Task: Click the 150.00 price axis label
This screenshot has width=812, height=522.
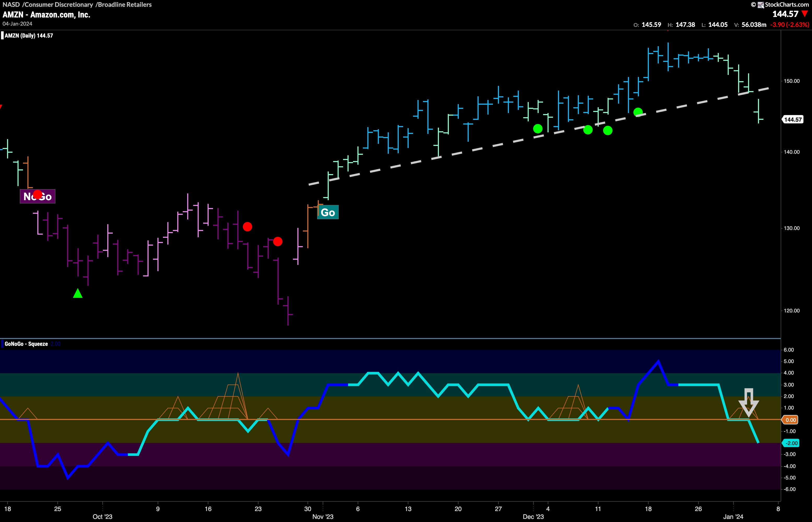Action: pyautogui.click(x=792, y=81)
